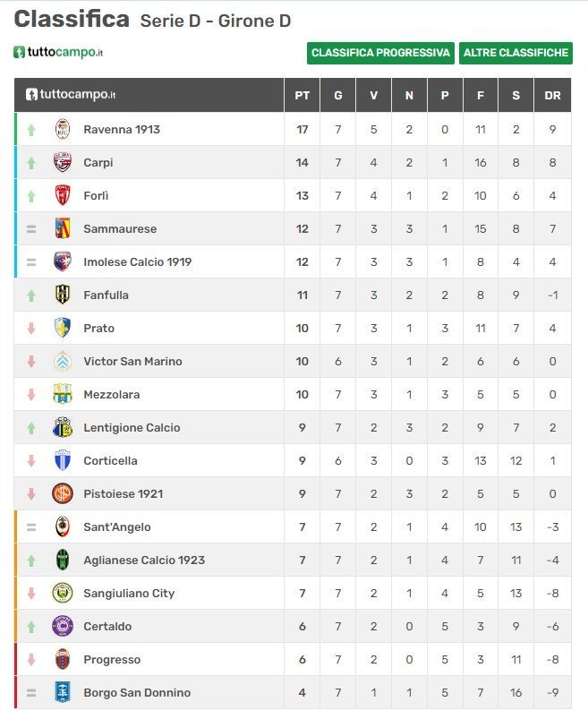Click the PT points column header

[302, 96]
